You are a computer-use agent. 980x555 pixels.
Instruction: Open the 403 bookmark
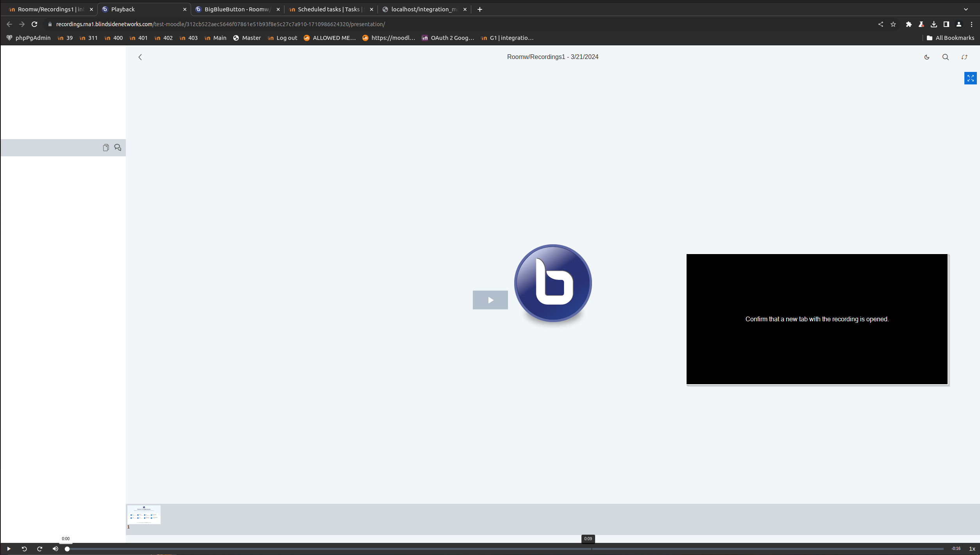[x=189, y=38]
